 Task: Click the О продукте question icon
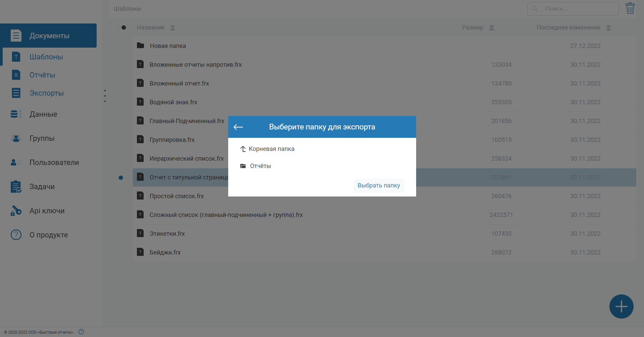tap(16, 235)
